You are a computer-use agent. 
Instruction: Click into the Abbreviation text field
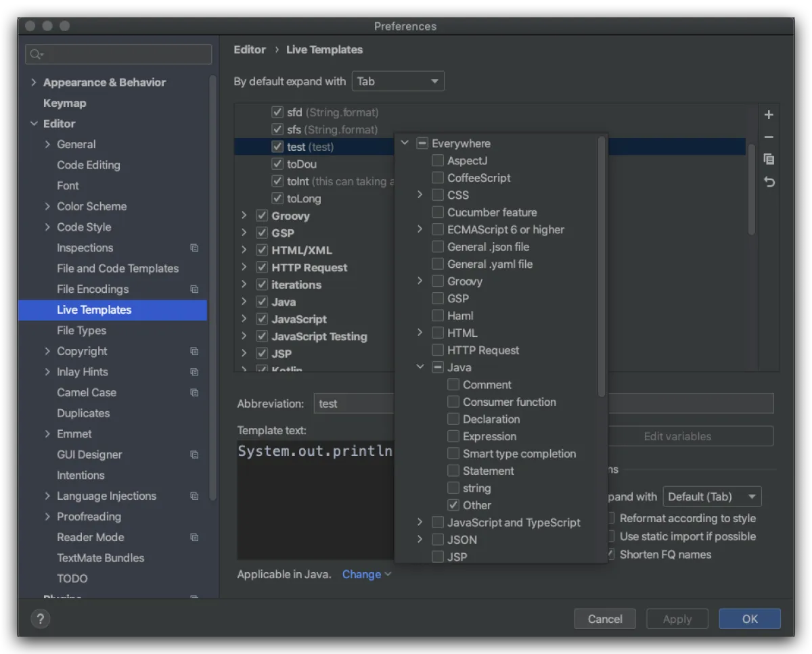[x=354, y=404]
